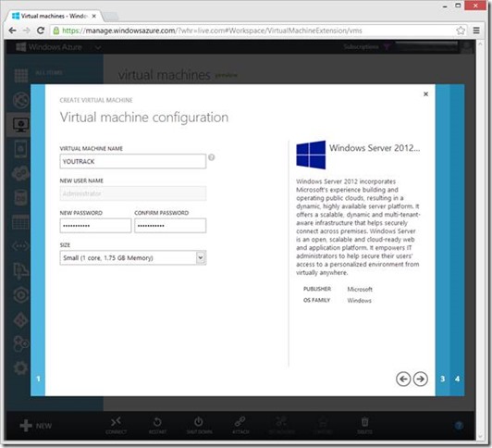The width and height of the screenshot is (492, 448).
Task: Click the NEW button in bottom bar
Action: [x=35, y=426]
